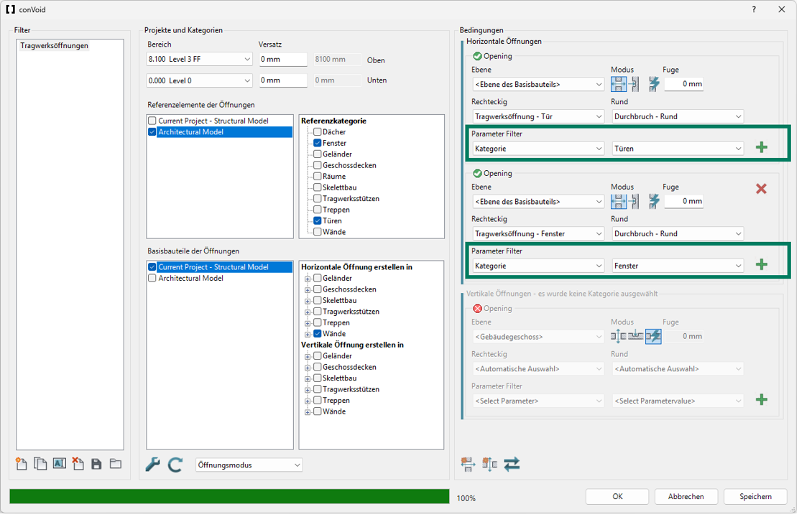
Task: Refresh categories with the circular arrow icon
Action: click(175, 464)
